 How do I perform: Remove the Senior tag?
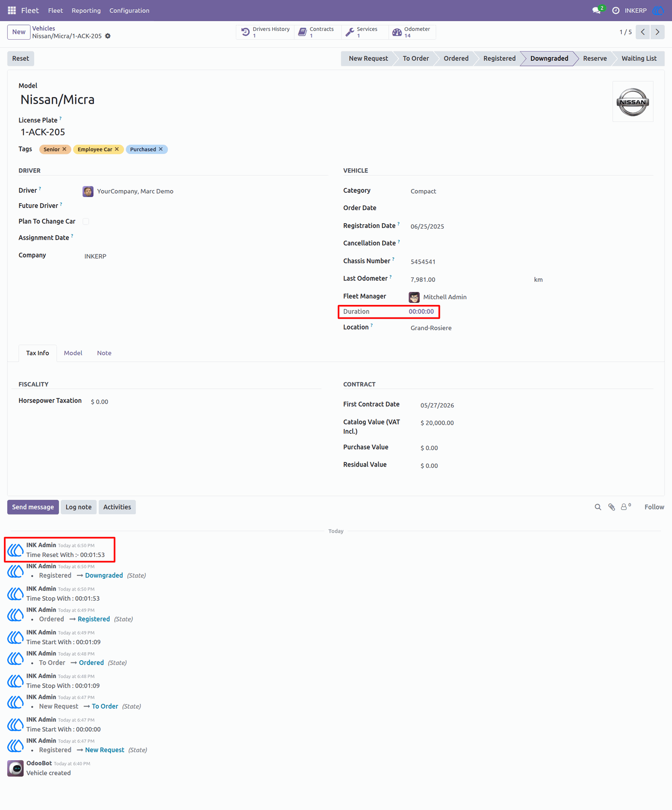point(65,149)
